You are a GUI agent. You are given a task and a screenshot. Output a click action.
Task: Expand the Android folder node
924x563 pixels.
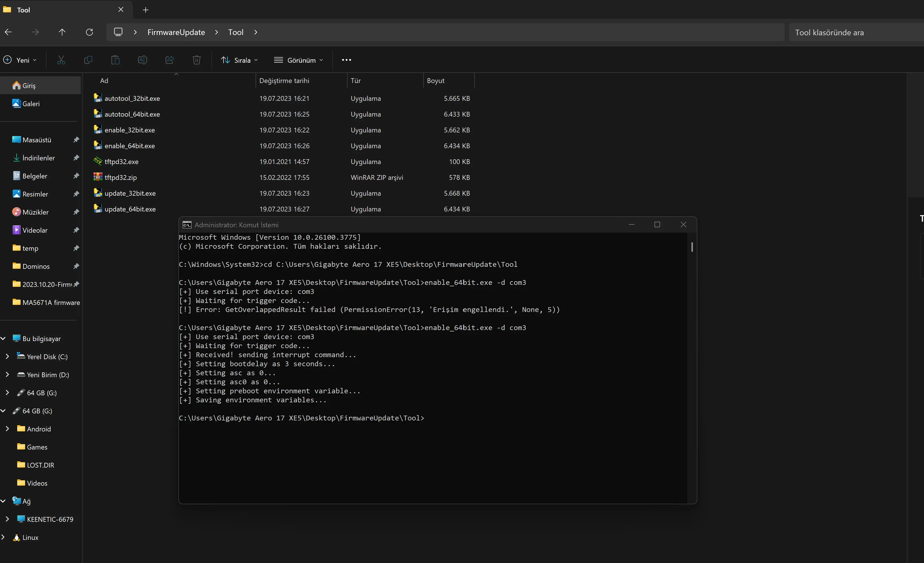pyautogui.click(x=7, y=428)
